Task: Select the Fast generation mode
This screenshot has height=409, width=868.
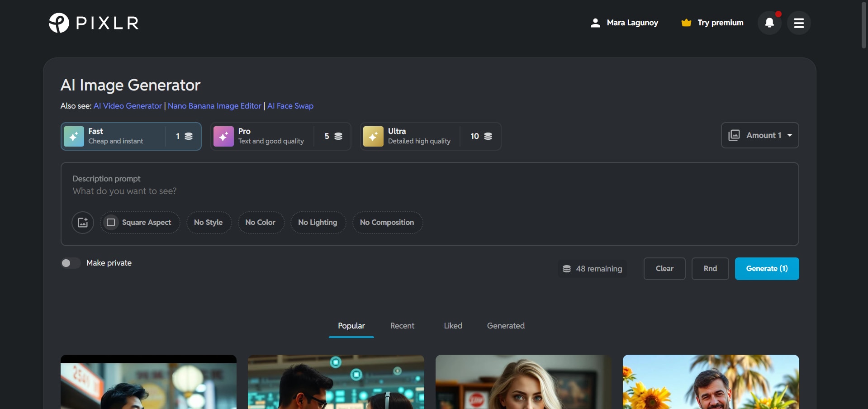Action: (131, 136)
